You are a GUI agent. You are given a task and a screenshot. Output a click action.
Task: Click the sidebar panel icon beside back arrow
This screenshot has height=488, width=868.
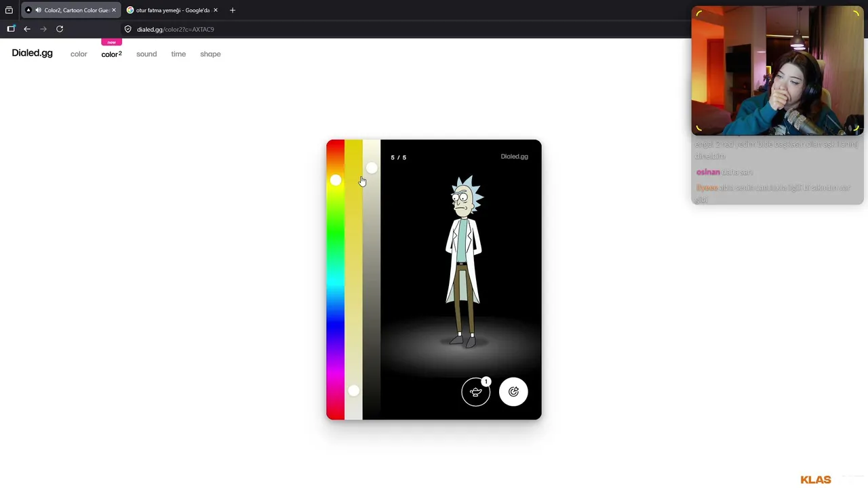(11, 29)
